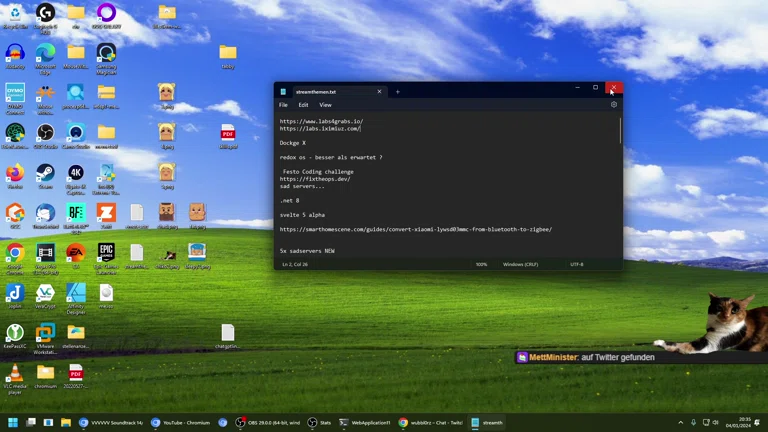Open the File menu
This screenshot has width=768, height=432.
point(283,105)
